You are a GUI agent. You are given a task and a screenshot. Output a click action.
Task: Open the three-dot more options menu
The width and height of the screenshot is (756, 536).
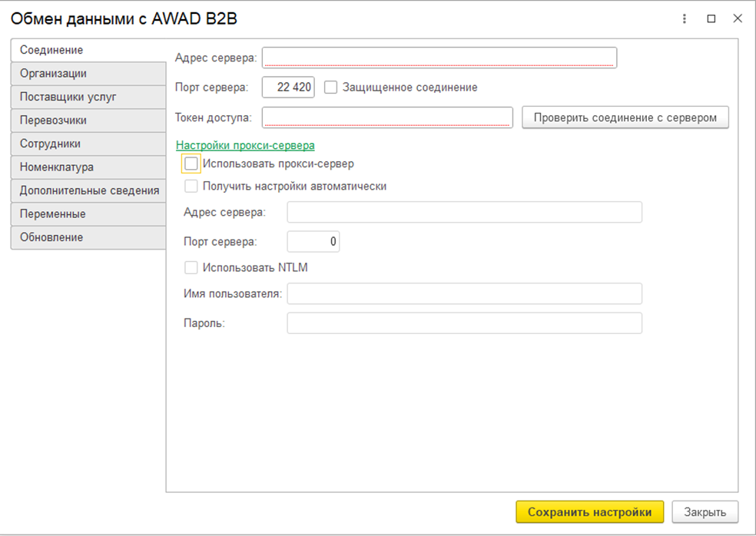click(685, 19)
